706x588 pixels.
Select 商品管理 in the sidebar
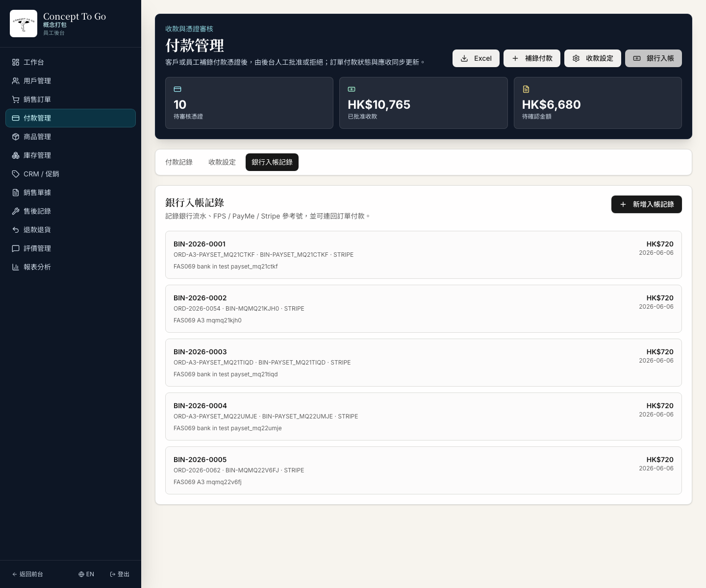point(71,137)
